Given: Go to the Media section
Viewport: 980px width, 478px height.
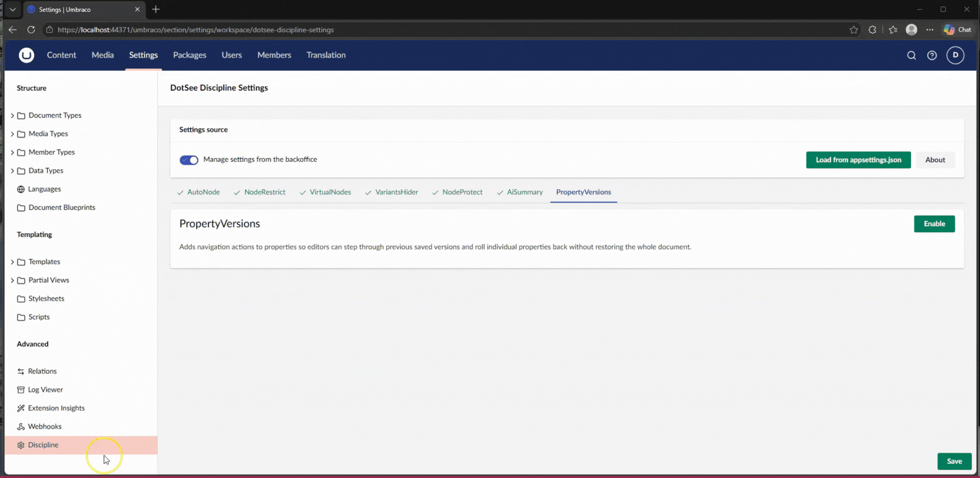Looking at the screenshot, I should pyautogui.click(x=102, y=55).
